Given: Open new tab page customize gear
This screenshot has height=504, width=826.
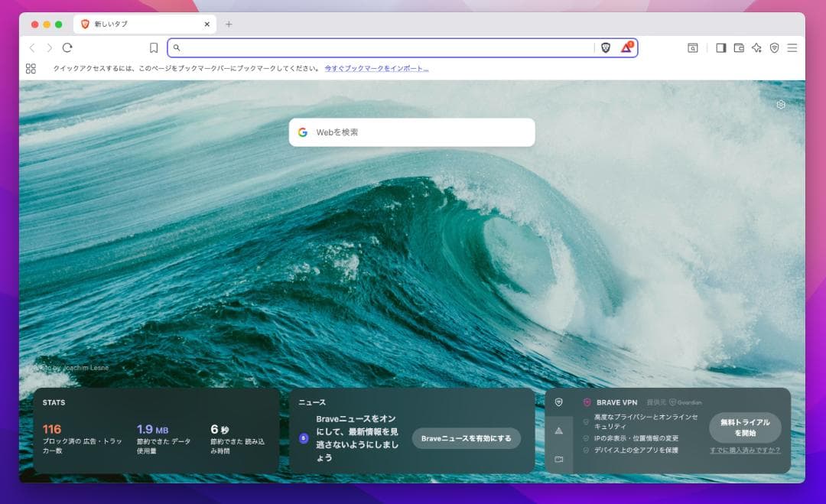Looking at the screenshot, I should (x=781, y=105).
